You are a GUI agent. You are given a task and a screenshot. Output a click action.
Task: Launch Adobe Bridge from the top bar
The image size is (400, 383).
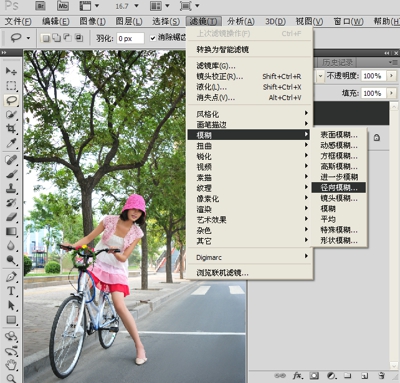click(41, 6)
